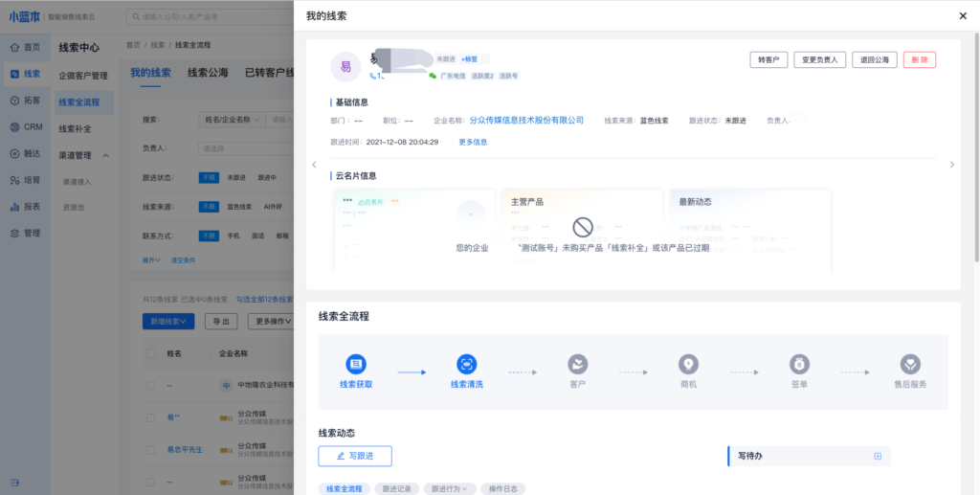
Task: Go to previous lead with left arrow
Action: pyautogui.click(x=314, y=165)
